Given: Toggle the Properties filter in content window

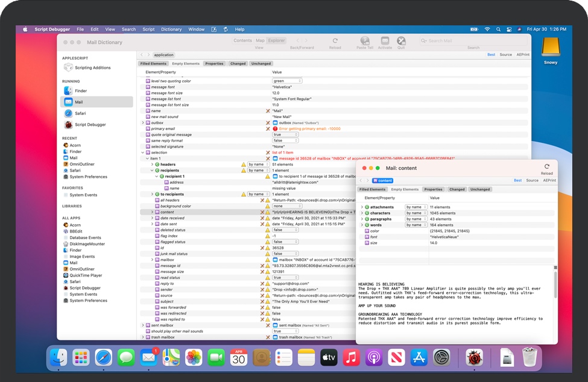Looking at the screenshot, I should click(x=433, y=189).
